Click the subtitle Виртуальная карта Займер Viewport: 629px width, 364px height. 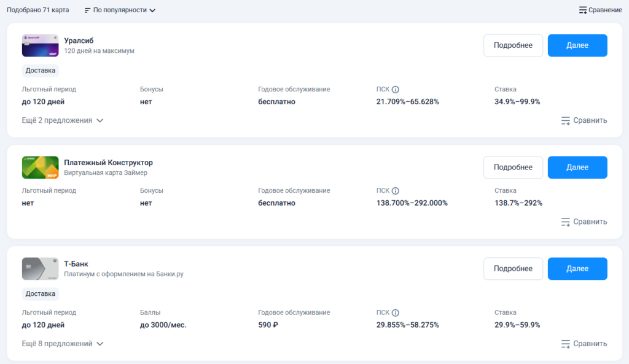pyautogui.click(x=106, y=172)
